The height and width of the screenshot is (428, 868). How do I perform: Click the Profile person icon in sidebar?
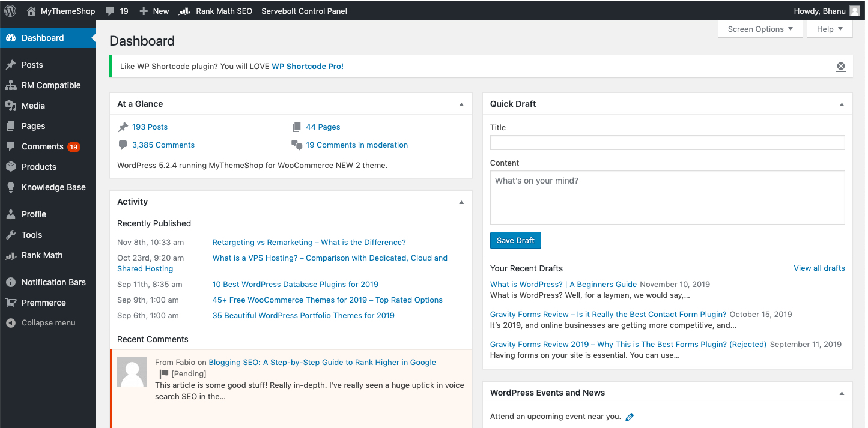11,214
